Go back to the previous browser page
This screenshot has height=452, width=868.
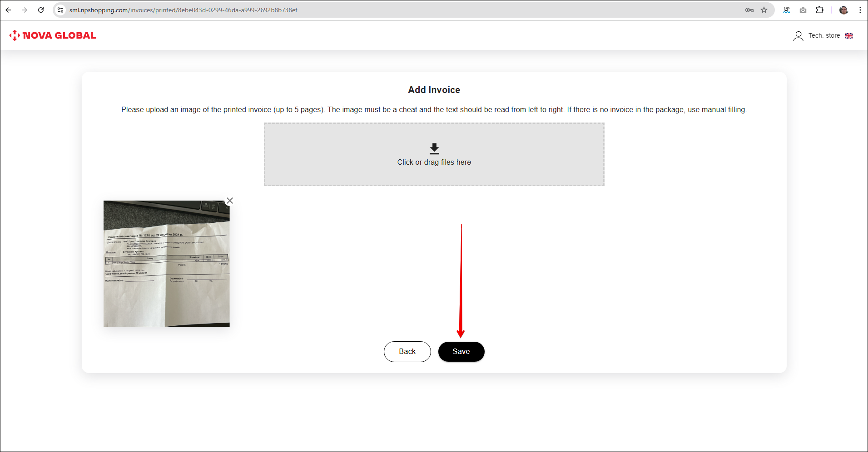(8, 10)
